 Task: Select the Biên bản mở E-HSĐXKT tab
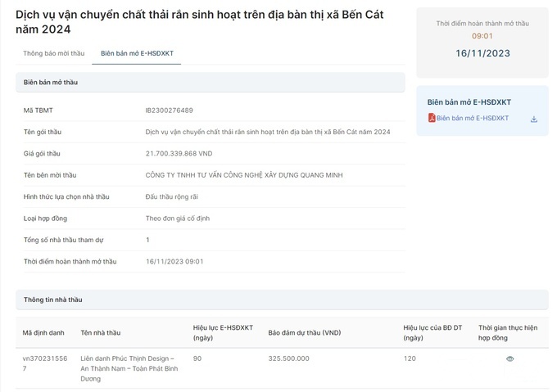pos(137,53)
